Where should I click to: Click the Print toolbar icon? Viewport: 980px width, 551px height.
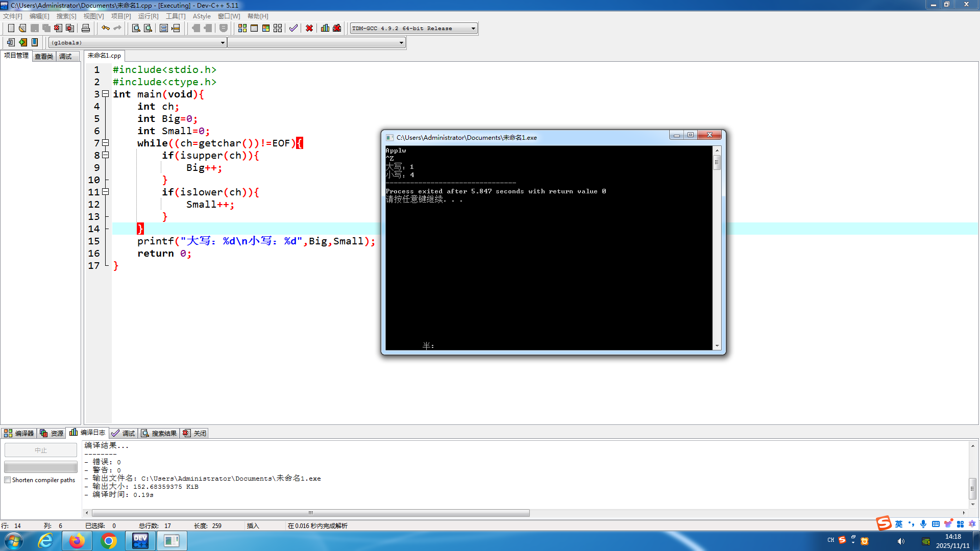(x=86, y=28)
